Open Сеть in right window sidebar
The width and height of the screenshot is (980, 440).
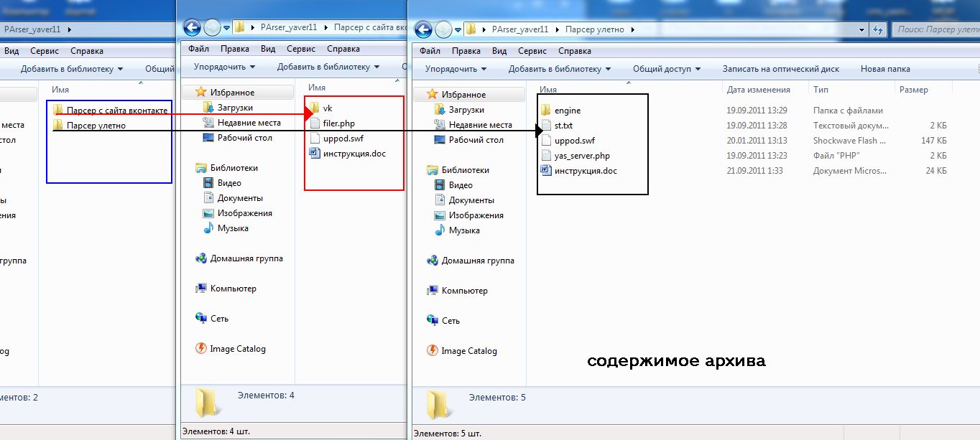tap(443, 321)
